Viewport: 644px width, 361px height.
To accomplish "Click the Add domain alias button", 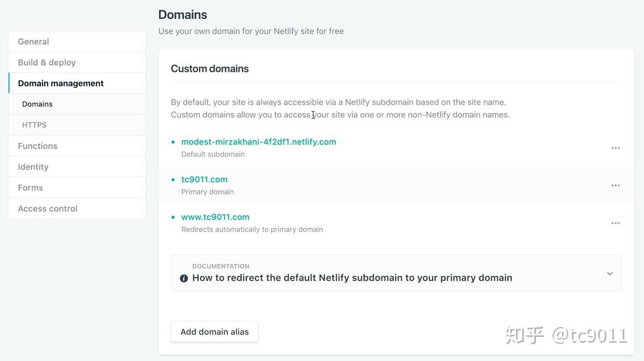I will [x=214, y=332].
